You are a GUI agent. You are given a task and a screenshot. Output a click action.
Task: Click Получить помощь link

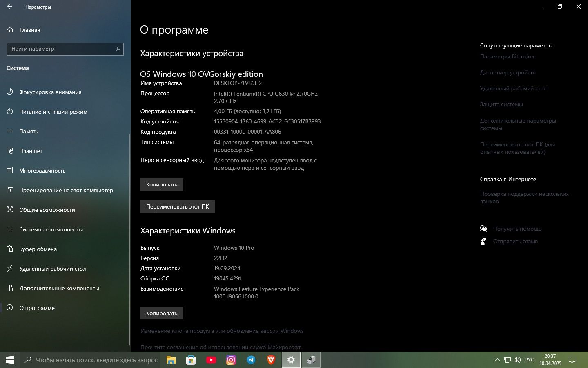coord(517,229)
